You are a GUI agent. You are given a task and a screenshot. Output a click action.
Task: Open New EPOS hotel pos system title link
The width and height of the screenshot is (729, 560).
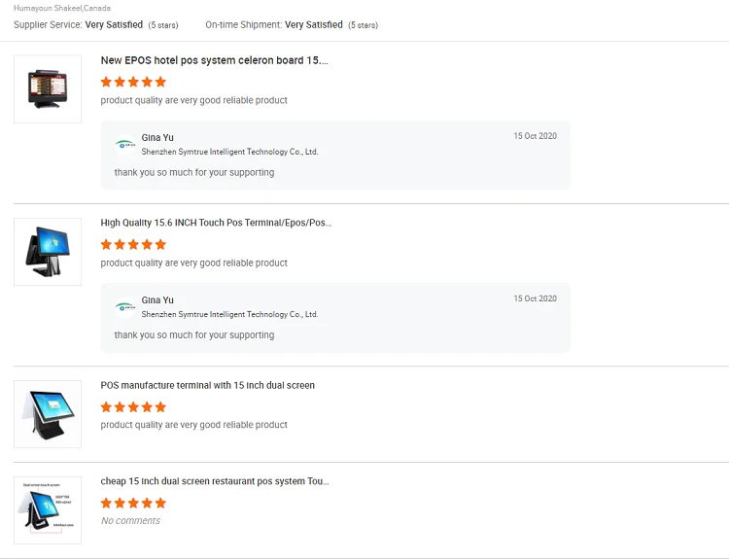[214, 60]
